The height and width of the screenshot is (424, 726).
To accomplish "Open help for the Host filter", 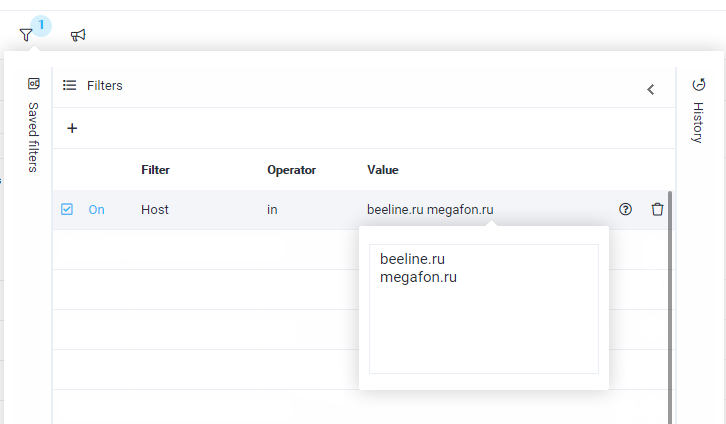I will click(x=626, y=210).
